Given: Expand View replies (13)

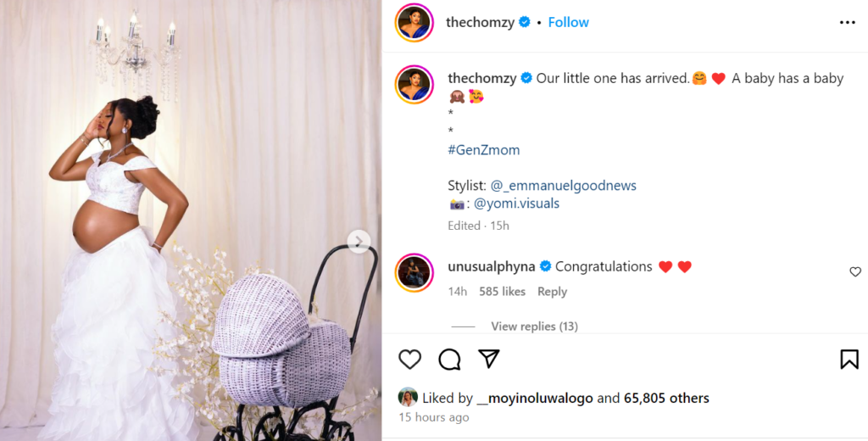Looking at the screenshot, I should pos(534,327).
